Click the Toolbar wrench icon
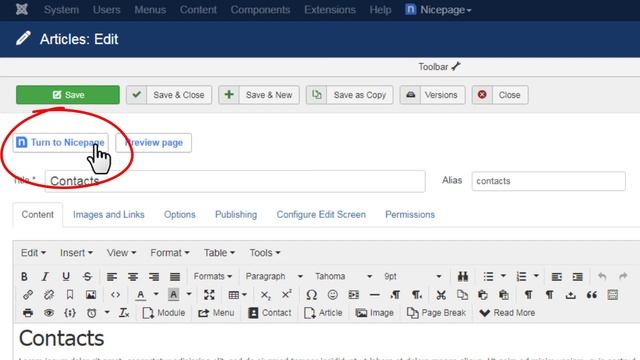The image size is (640, 360). pos(456,66)
